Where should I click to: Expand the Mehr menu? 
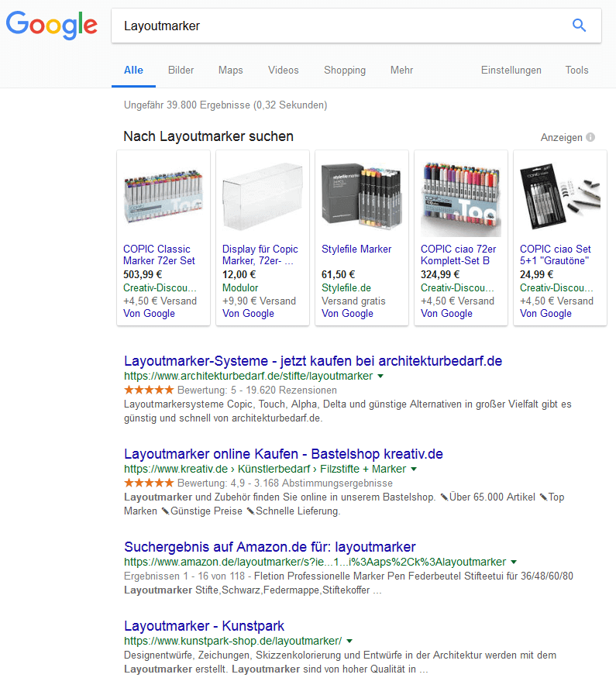pyautogui.click(x=401, y=70)
